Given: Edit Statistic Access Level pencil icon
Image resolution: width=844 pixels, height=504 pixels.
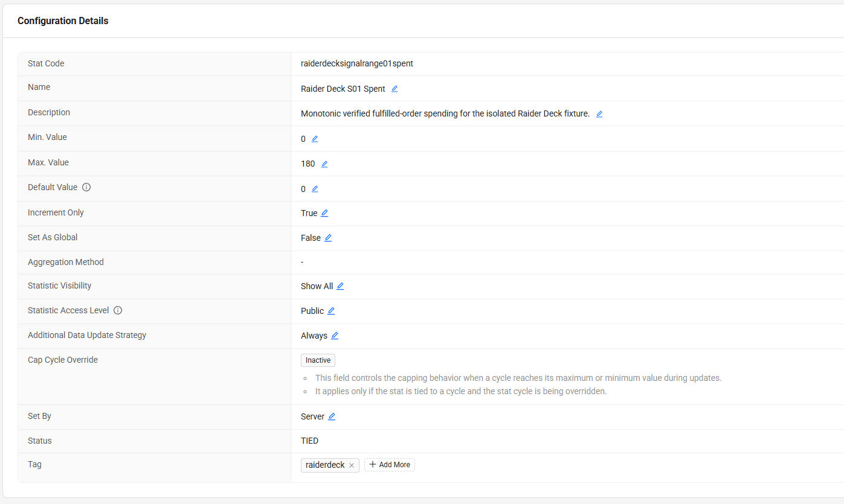Looking at the screenshot, I should (331, 311).
